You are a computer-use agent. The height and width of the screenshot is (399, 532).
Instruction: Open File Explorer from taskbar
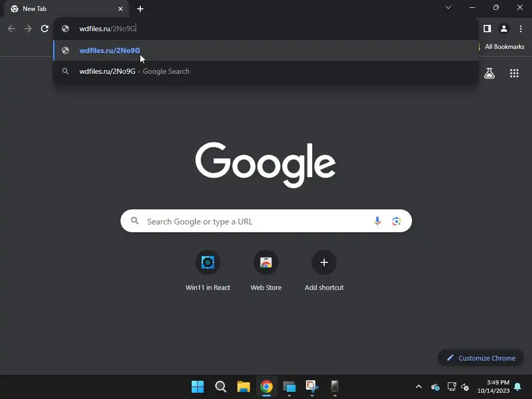pyautogui.click(x=243, y=387)
